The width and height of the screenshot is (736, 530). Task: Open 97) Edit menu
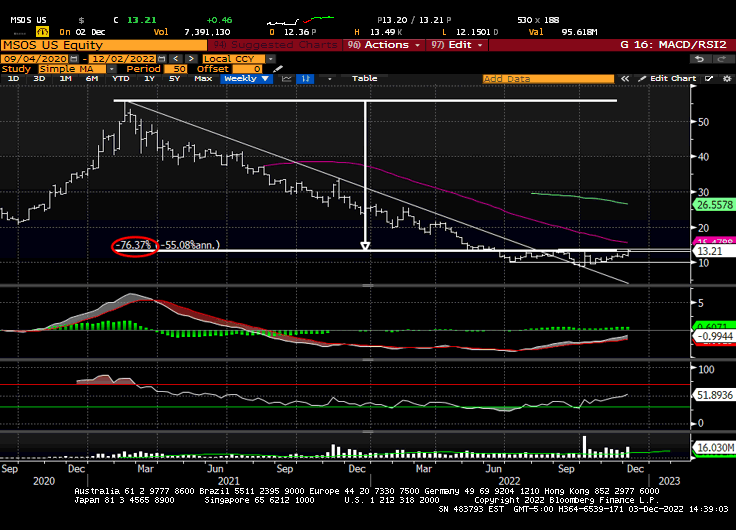(x=458, y=45)
